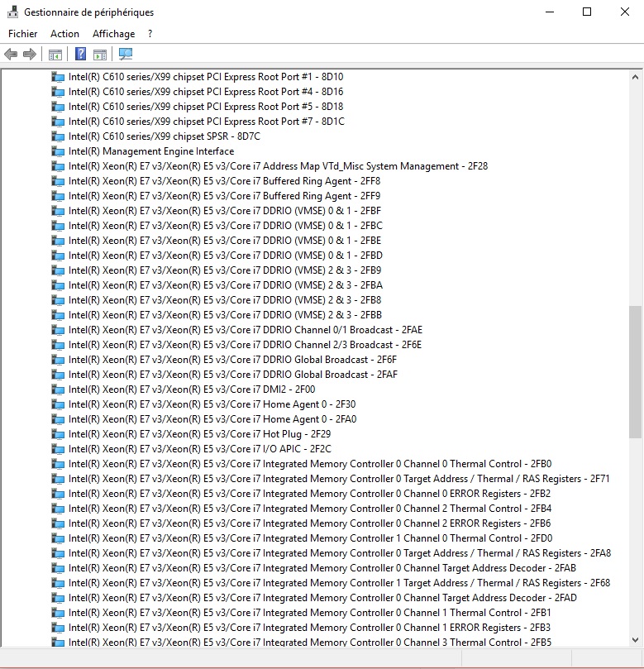Select DDRIO Global Broadcast - 2FAF

233,375
